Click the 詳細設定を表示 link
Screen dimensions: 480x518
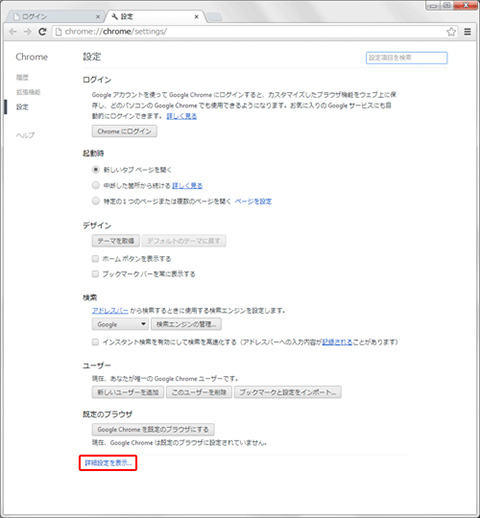(x=108, y=463)
